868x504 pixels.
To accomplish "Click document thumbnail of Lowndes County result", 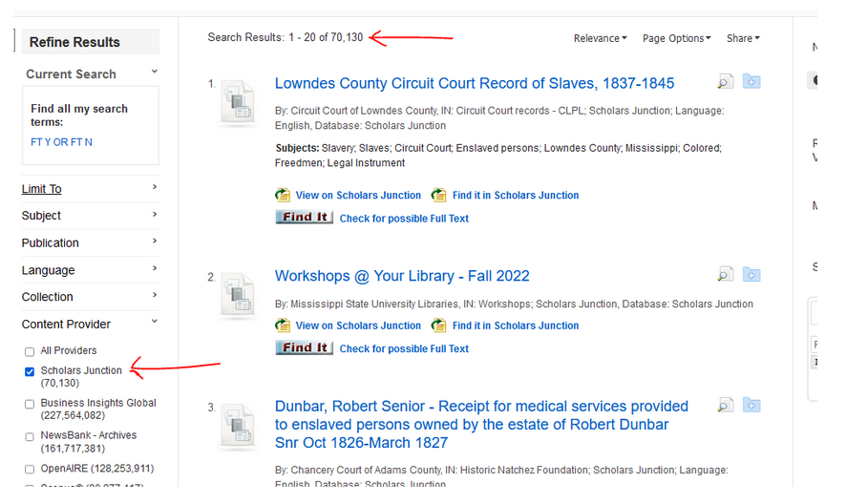I will point(238,102).
